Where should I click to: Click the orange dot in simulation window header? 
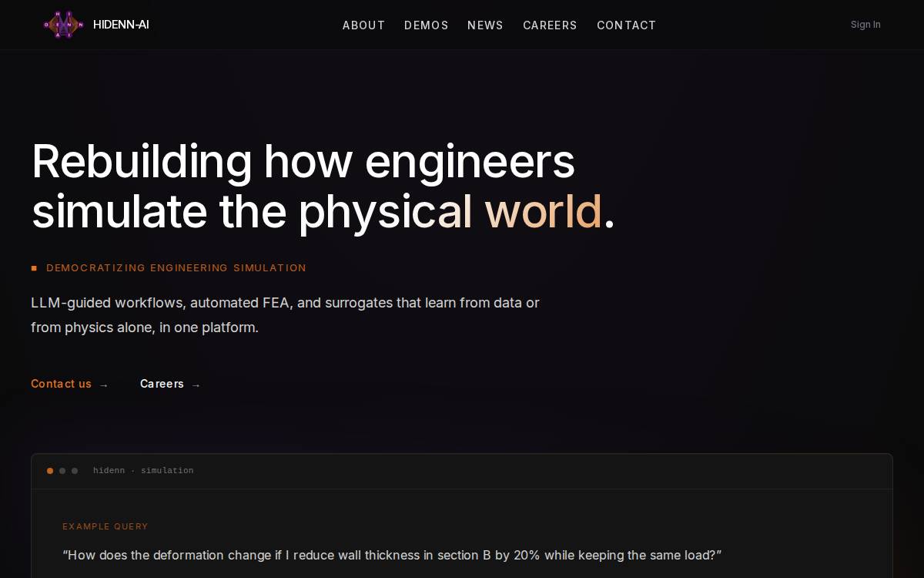pos(50,471)
